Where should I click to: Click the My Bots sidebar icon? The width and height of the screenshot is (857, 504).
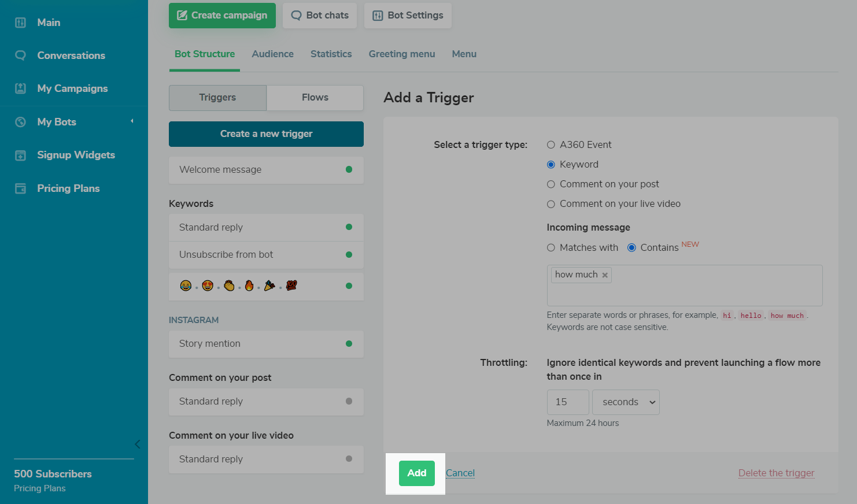[20, 122]
